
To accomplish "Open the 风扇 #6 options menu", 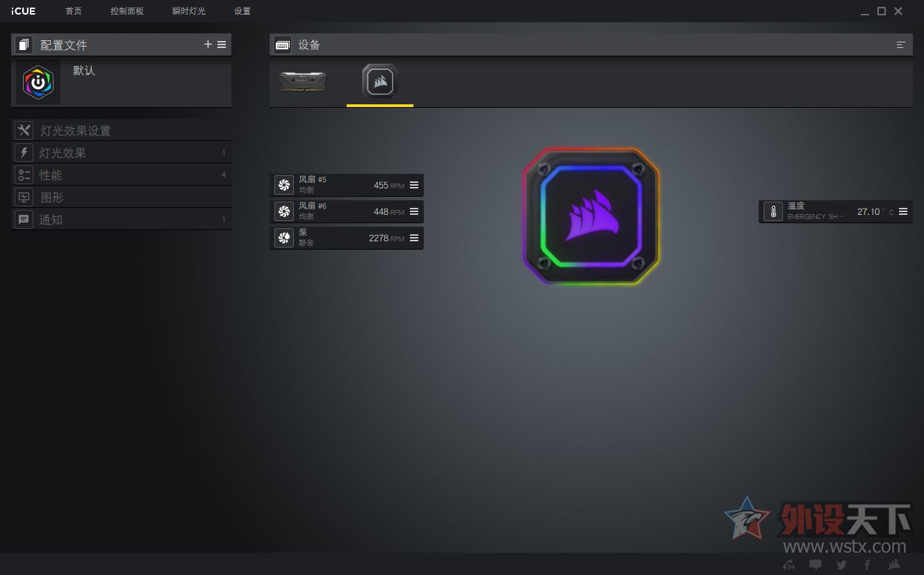I will tap(414, 211).
